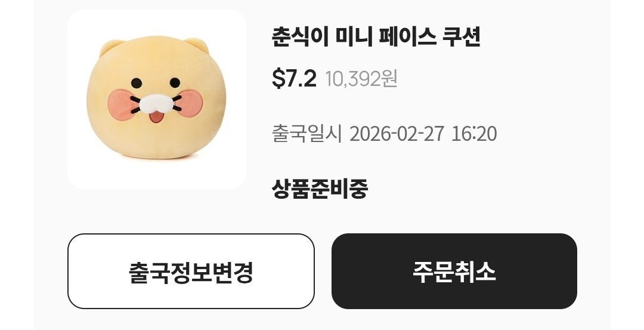
Task: Click the 16:20 departure time
Action: coord(474,134)
